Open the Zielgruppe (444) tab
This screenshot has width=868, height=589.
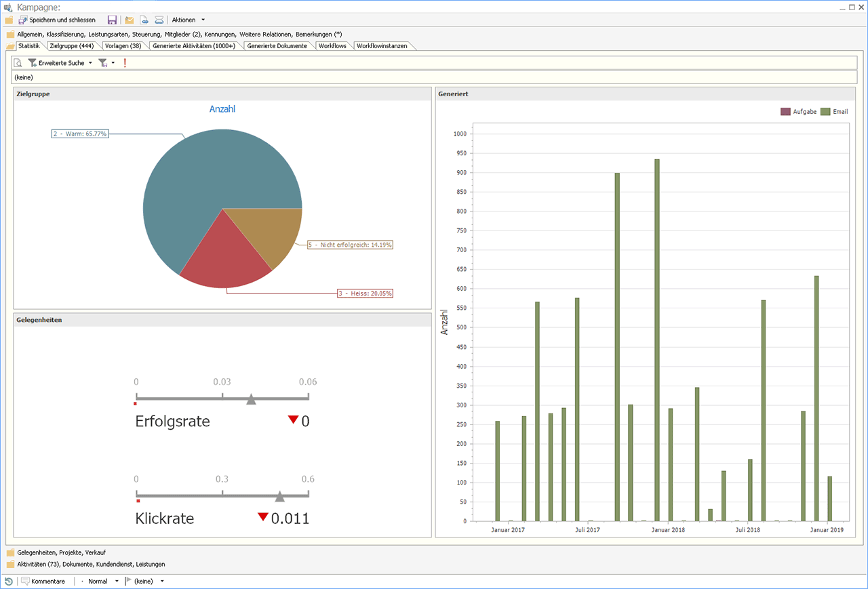point(72,45)
